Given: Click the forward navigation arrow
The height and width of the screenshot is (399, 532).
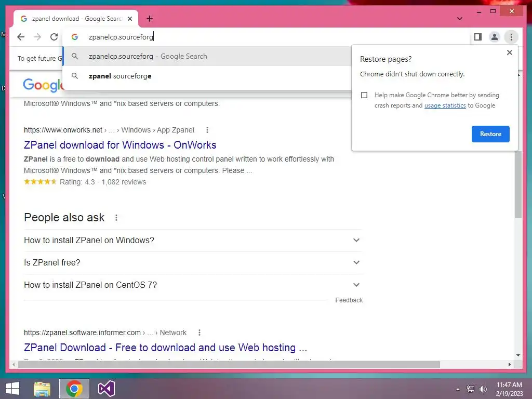Looking at the screenshot, I should coord(37,37).
